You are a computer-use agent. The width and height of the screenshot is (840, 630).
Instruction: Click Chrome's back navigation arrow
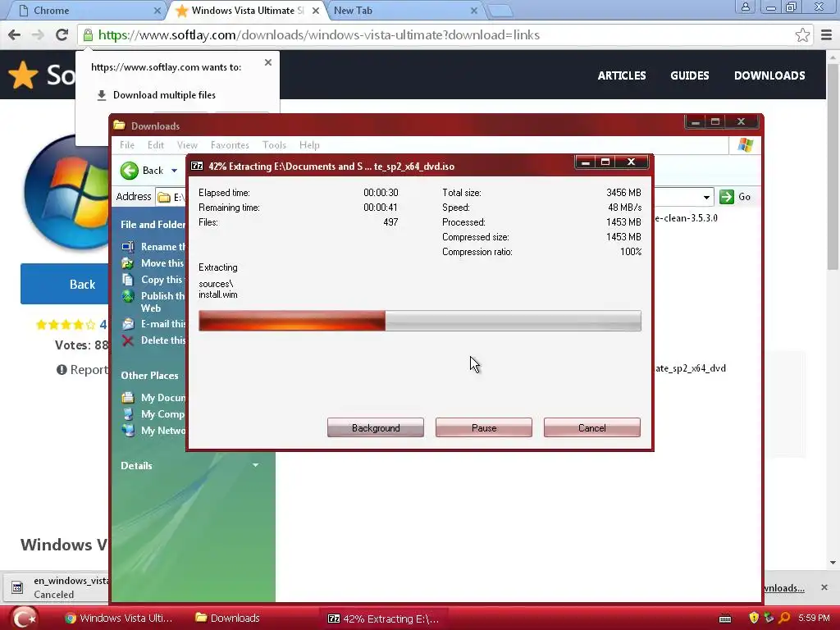coord(15,34)
